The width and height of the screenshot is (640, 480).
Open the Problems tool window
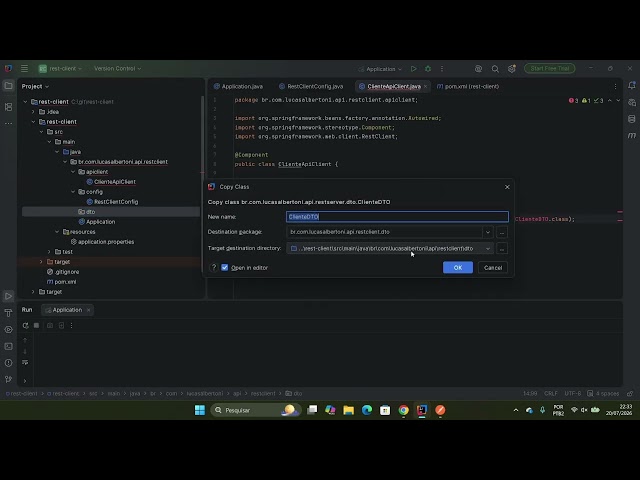pyautogui.click(x=8, y=363)
